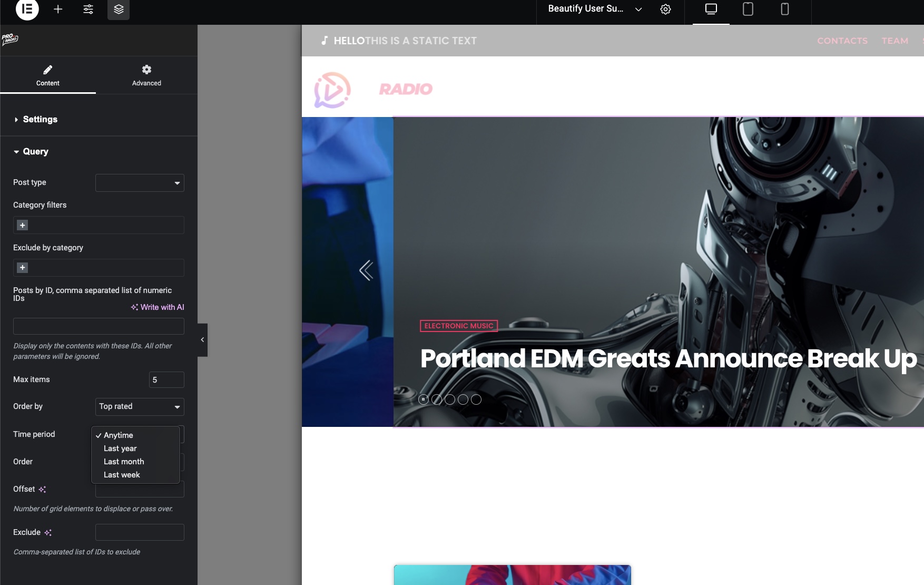Add a Category filters item
924x585 pixels.
[23, 225]
